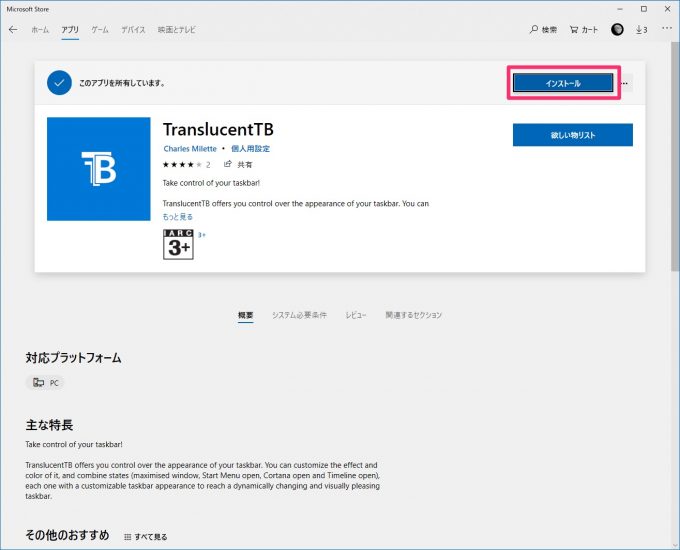The height and width of the screenshot is (550, 680).
Task: Select the 概要 section tab
Action: [245, 315]
